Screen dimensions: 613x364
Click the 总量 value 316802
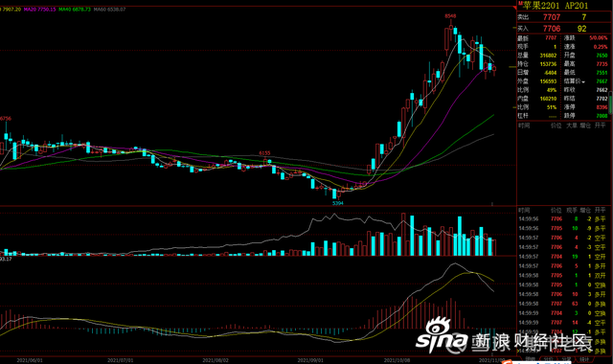pyautogui.click(x=548, y=56)
